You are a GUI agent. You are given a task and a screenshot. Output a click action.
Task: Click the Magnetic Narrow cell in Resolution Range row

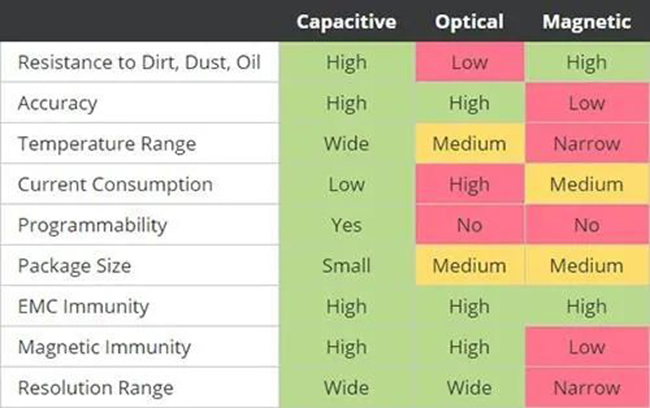tap(586, 388)
